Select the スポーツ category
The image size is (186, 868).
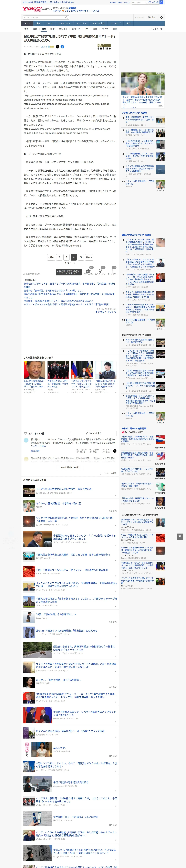point(76,29)
